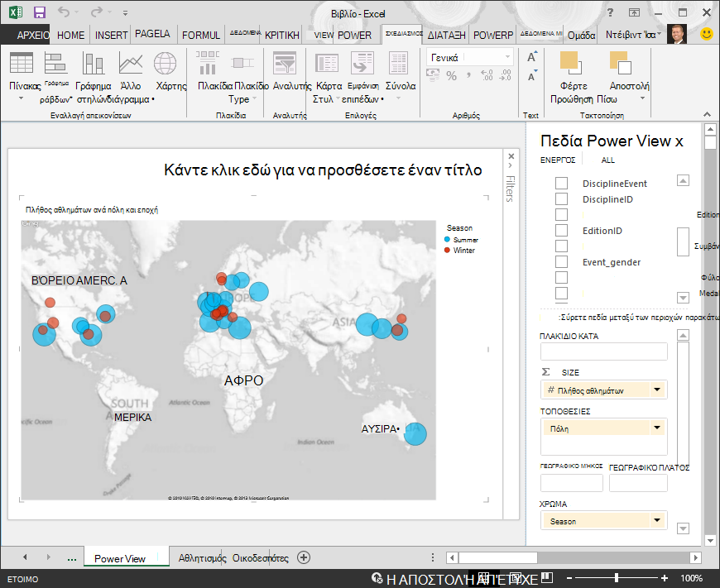
Task: Check the EditionID field checkbox
Action: pyautogui.click(x=561, y=230)
